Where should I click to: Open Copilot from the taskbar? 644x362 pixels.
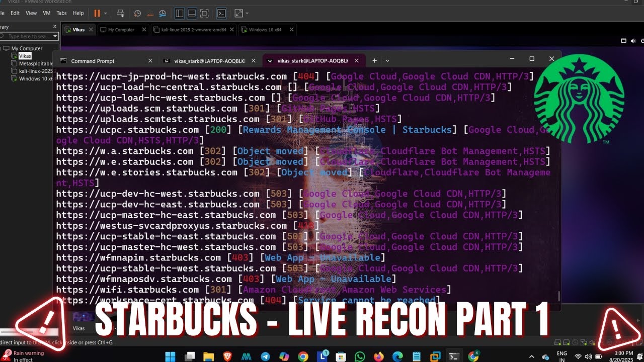(284, 356)
